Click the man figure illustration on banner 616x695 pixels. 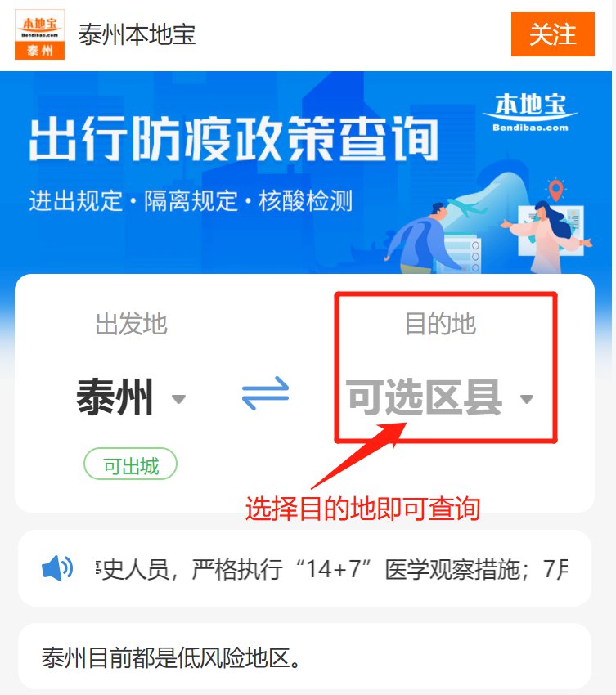tap(423, 238)
